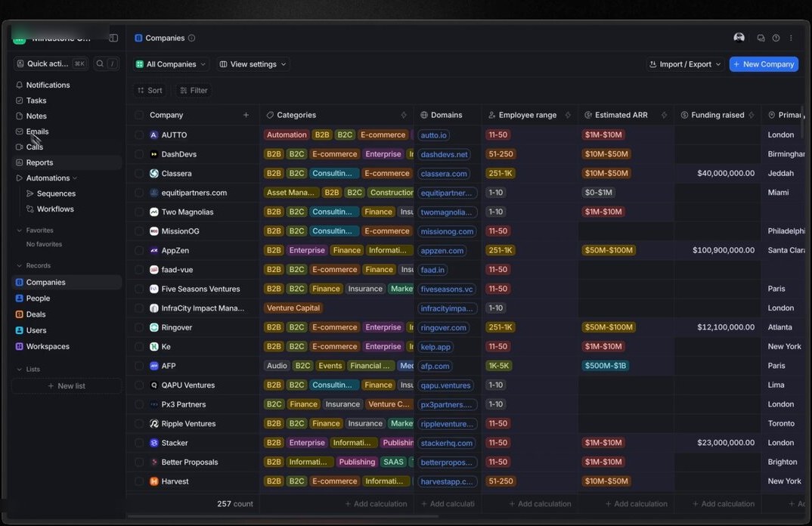The width and height of the screenshot is (812, 526).
Task: Click the Venture Capital tag for InfraCity
Action: [x=293, y=308]
